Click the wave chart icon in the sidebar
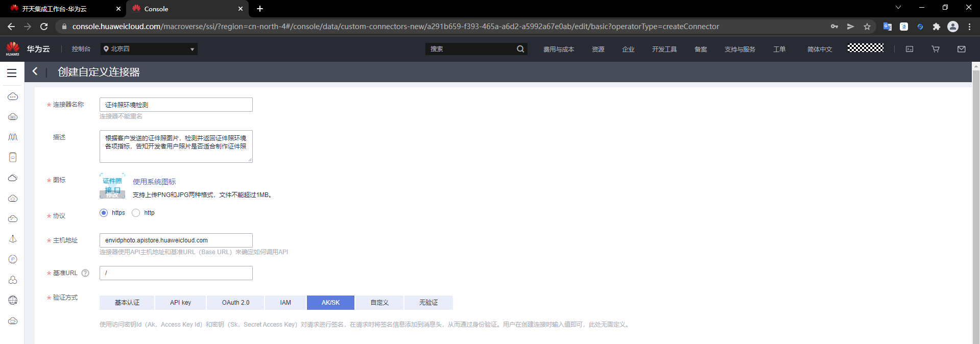This screenshot has height=344, width=980. pos(13,137)
